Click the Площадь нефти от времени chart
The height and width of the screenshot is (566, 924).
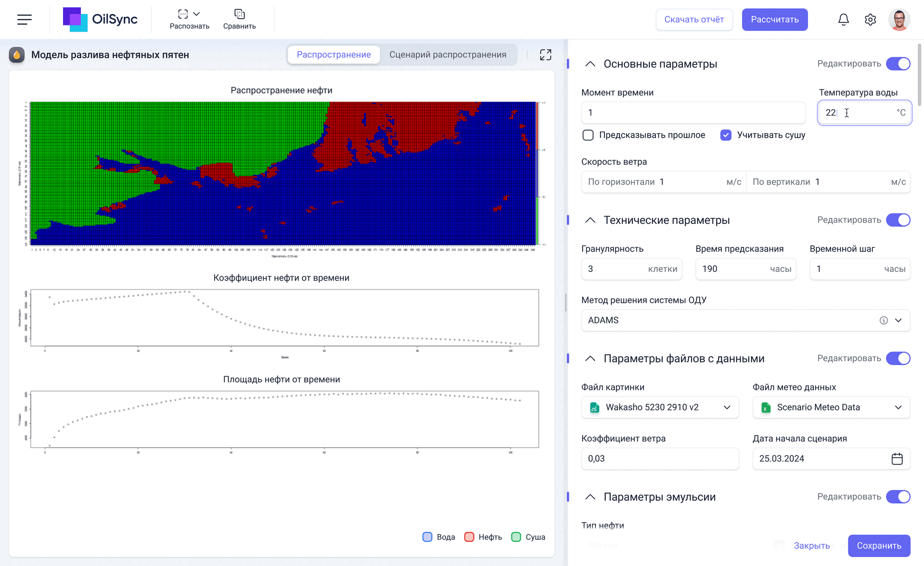pyautogui.click(x=284, y=419)
